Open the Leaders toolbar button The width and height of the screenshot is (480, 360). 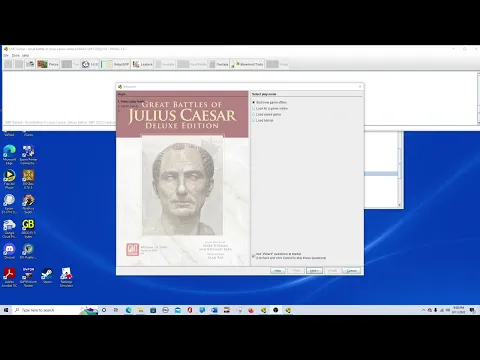pos(142,64)
